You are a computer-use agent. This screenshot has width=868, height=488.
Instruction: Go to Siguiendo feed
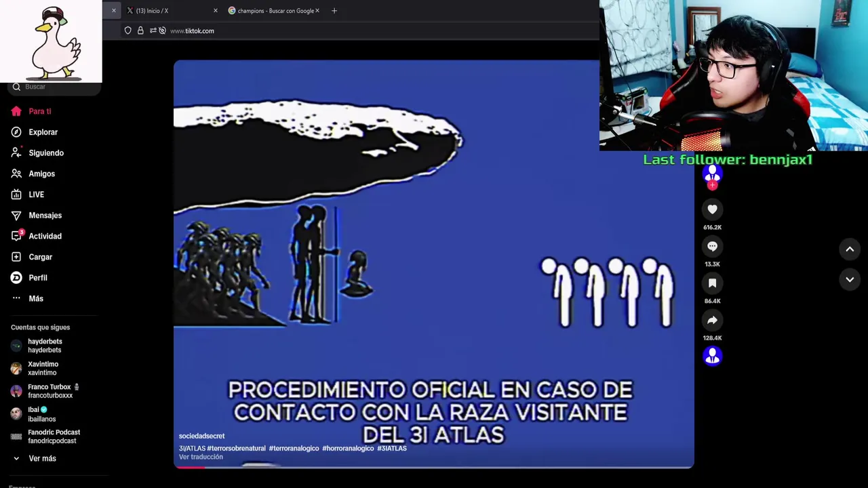pos(46,153)
